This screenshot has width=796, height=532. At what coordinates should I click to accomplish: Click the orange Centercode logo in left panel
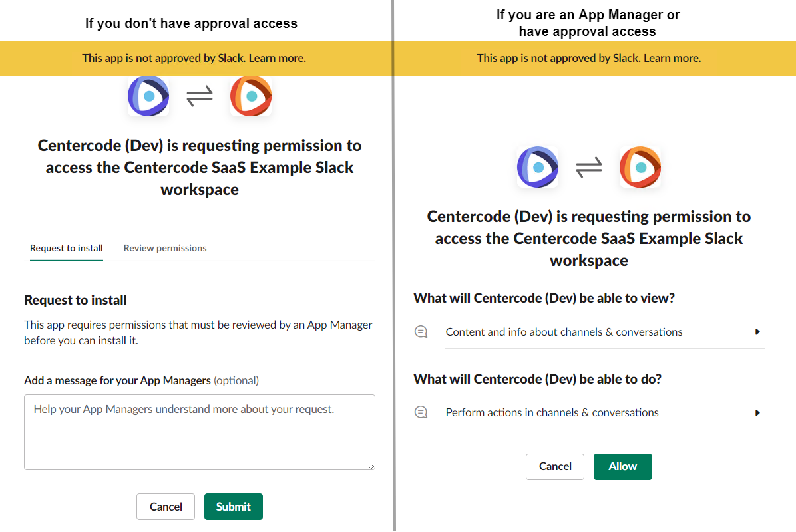251,96
